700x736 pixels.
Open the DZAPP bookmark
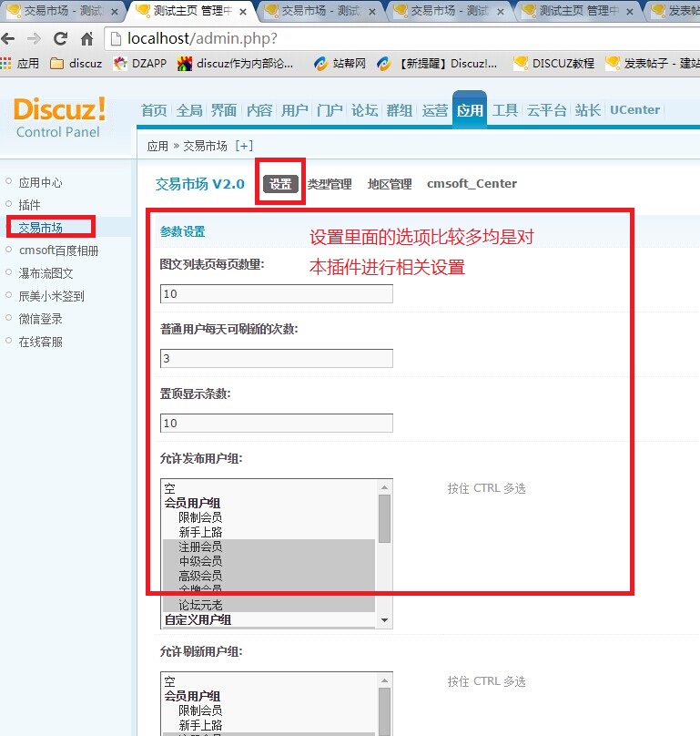pos(140,64)
